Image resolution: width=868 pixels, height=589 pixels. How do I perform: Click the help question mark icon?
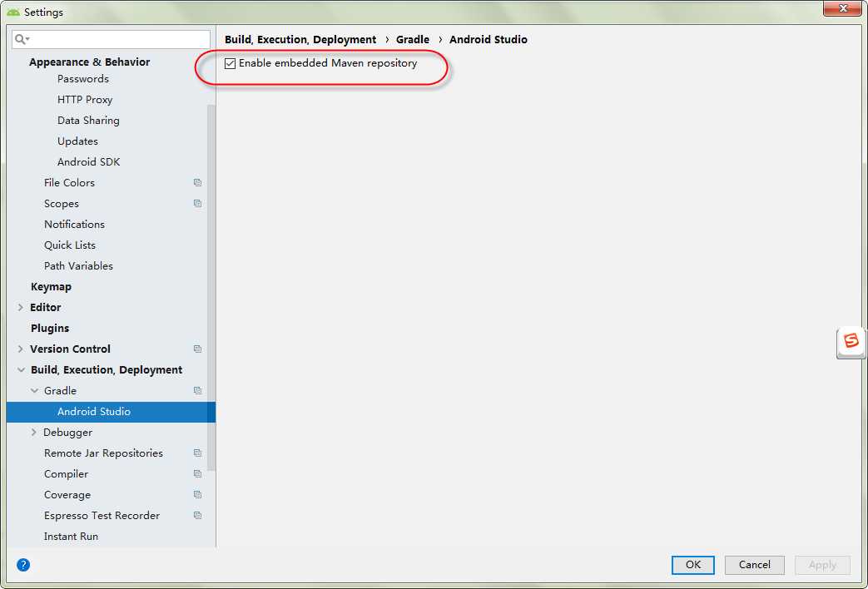click(x=23, y=565)
